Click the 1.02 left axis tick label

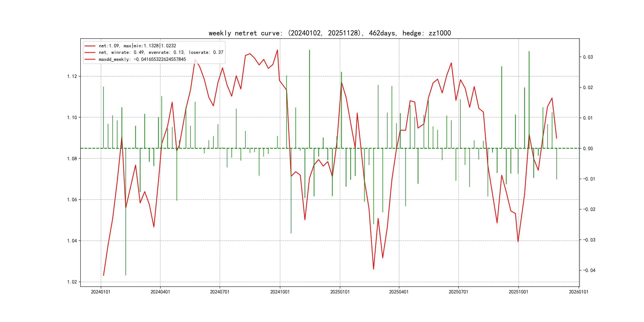[72, 282]
